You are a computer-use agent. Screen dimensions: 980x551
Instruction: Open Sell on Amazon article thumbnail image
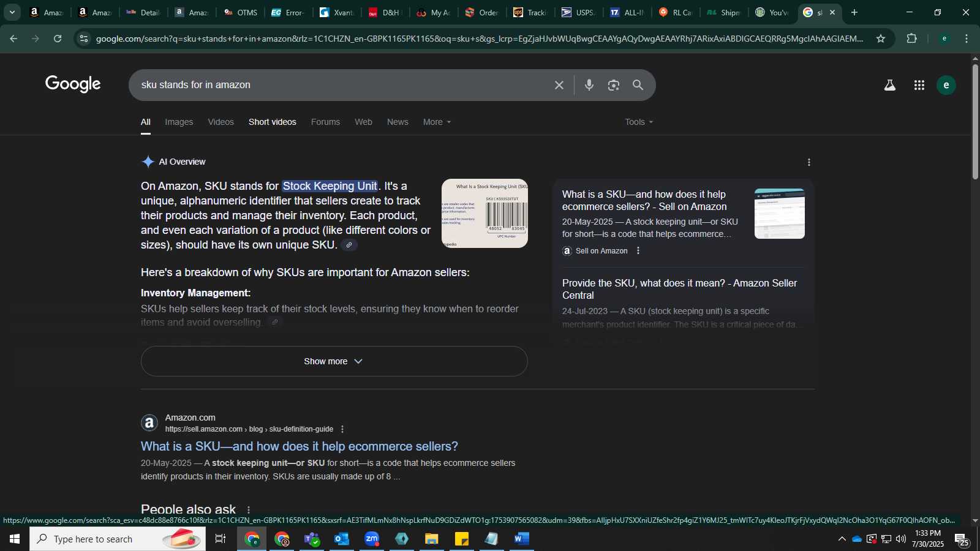tap(780, 213)
